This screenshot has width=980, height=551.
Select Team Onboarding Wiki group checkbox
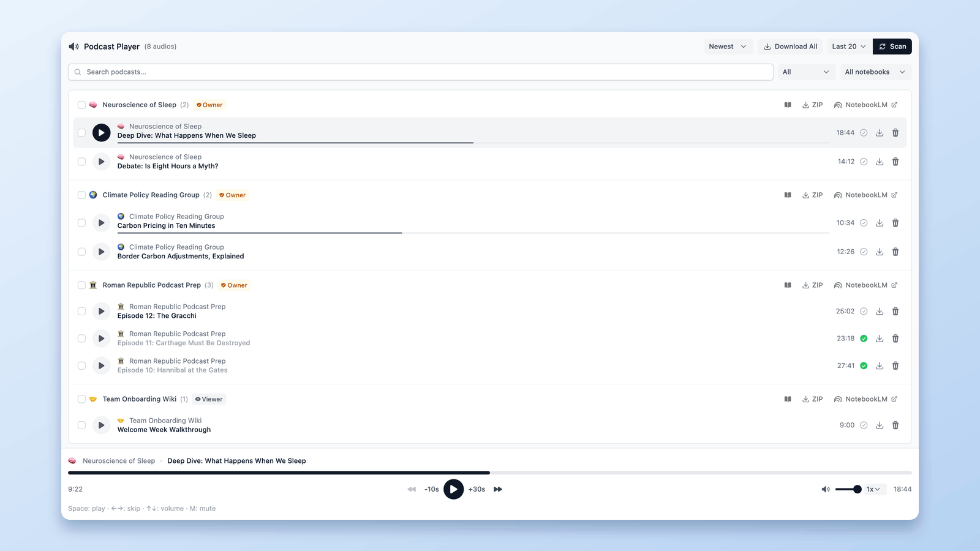tap(81, 399)
